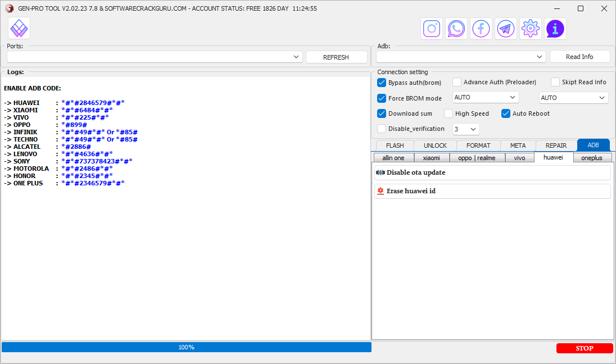Click the Facebook icon

click(x=481, y=28)
